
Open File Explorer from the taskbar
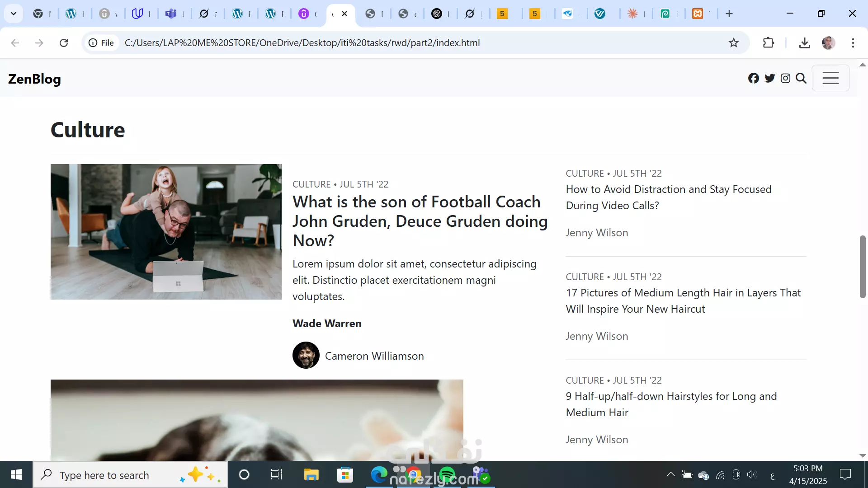point(311,475)
